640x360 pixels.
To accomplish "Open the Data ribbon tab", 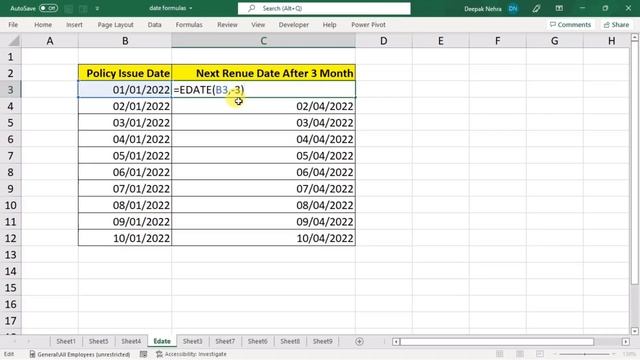I will pos(154,24).
